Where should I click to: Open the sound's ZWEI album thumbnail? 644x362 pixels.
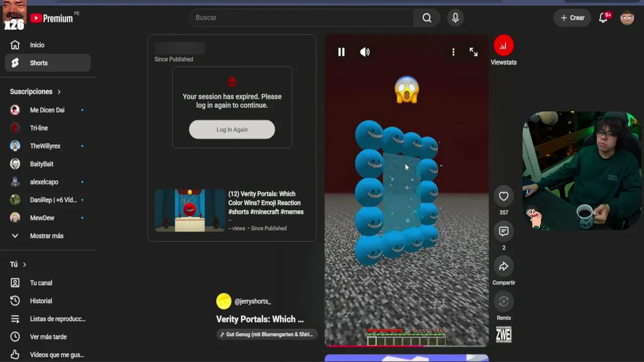(504, 335)
